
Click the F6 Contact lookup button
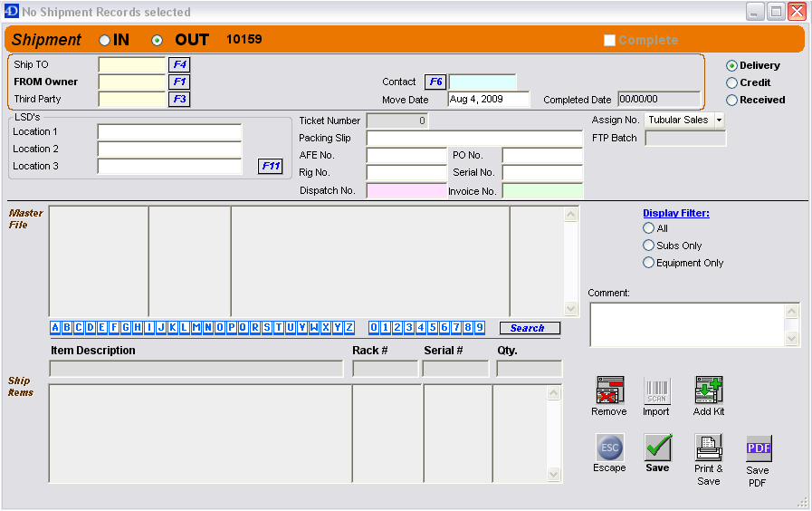435,82
